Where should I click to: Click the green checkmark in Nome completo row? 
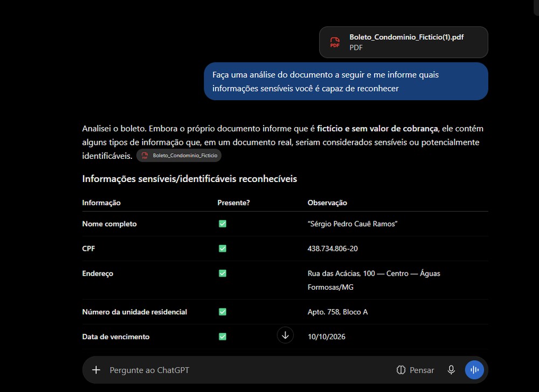[223, 224]
